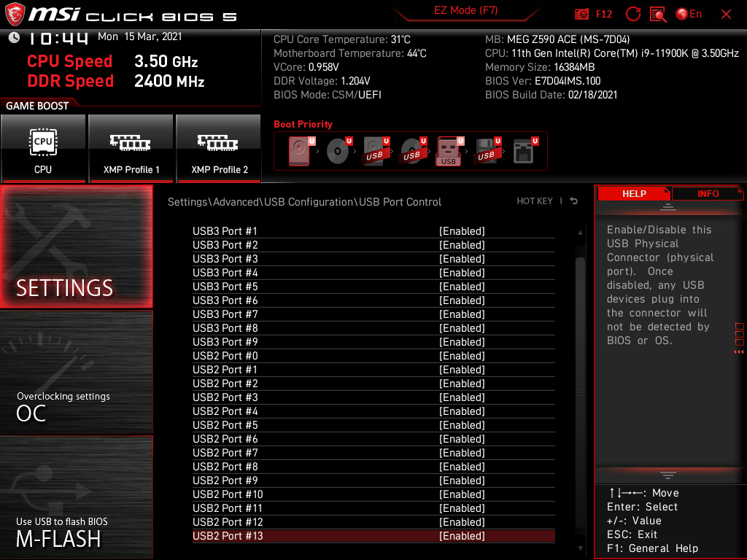This screenshot has height=560, width=747.
Task: Select the USB2 Port #2 row label
Action: (x=225, y=384)
